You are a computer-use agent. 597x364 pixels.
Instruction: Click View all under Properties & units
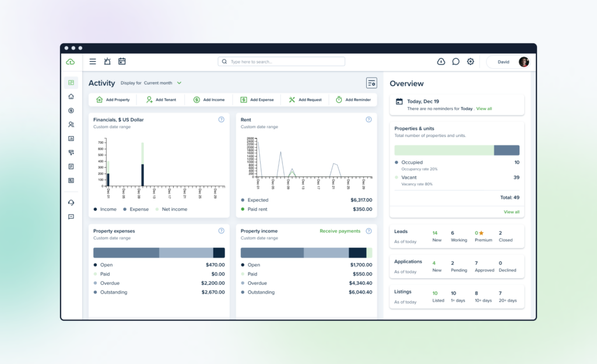pyautogui.click(x=511, y=212)
